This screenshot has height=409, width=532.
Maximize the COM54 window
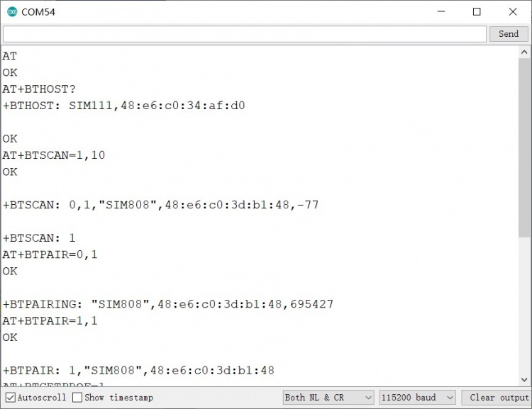477,12
